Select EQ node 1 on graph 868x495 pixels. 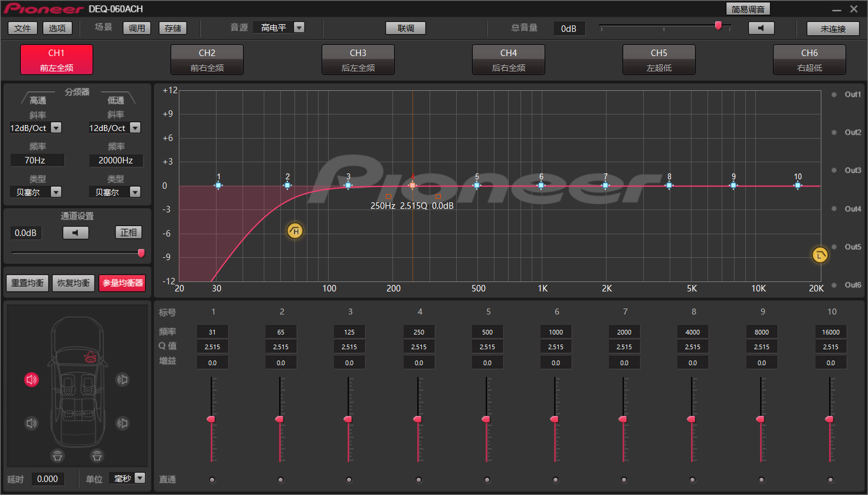pos(218,185)
